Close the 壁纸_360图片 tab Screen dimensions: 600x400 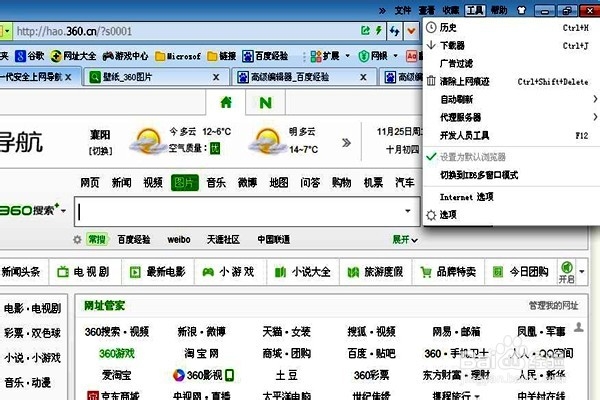(216, 77)
